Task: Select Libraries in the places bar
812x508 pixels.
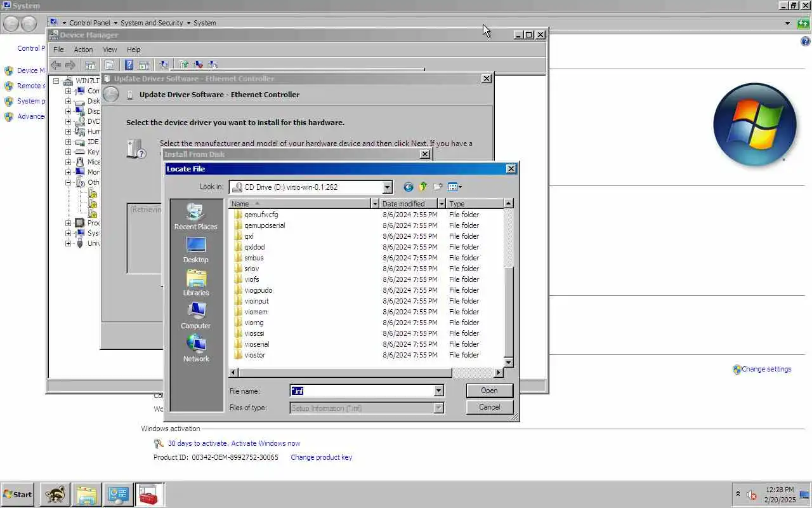Action: [x=195, y=283]
